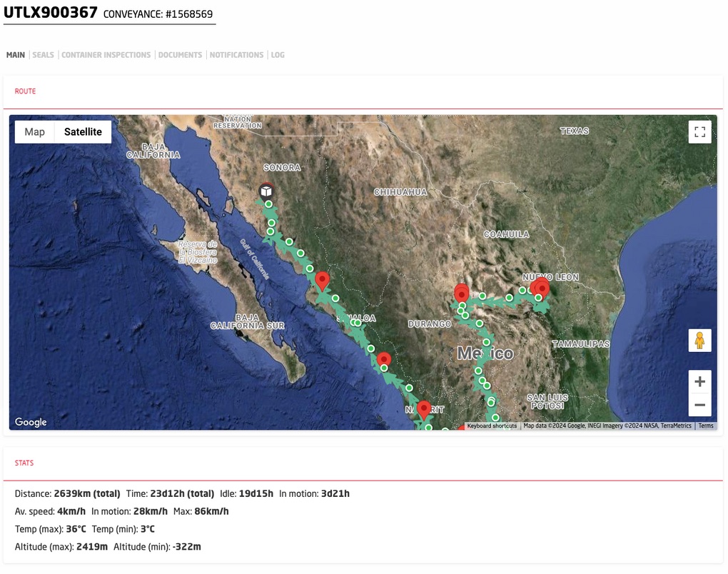Viewport: 728px width, 574px height.
Task: Click red pin on coast south of Sinaloa
Action: [x=383, y=360]
